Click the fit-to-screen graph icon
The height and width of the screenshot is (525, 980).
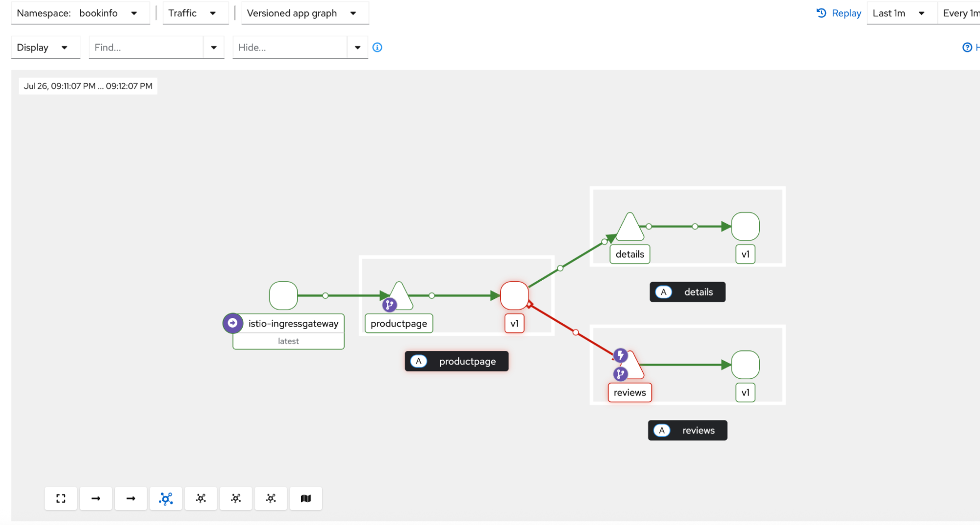point(61,499)
